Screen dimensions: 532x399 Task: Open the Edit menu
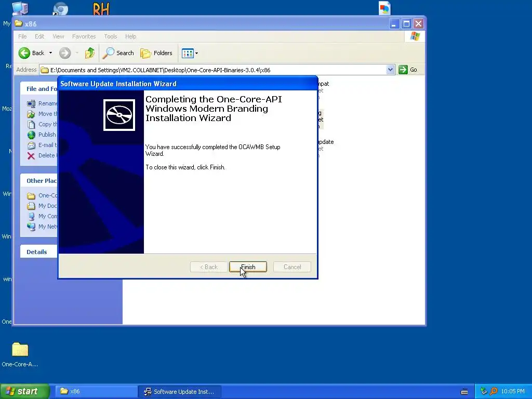coord(39,36)
